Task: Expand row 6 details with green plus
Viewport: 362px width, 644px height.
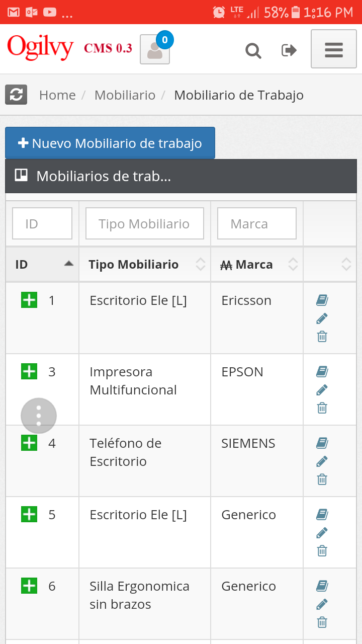Action: [x=29, y=586]
